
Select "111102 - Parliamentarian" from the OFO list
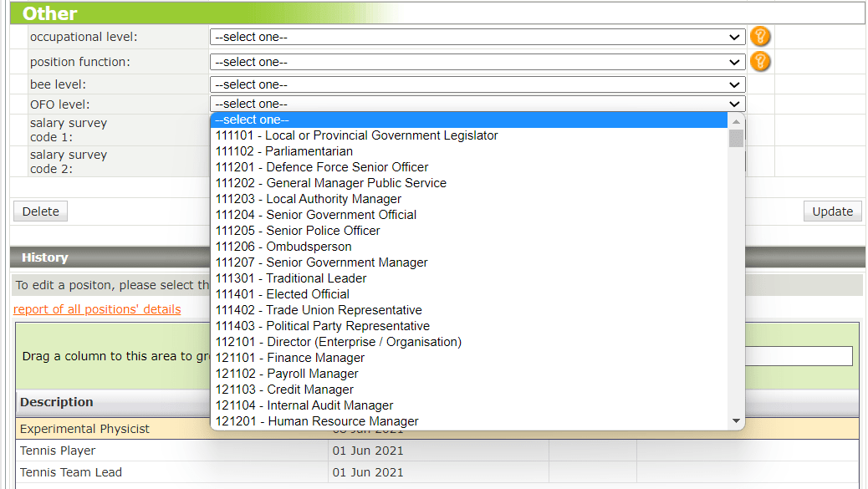pyautogui.click(x=284, y=151)
